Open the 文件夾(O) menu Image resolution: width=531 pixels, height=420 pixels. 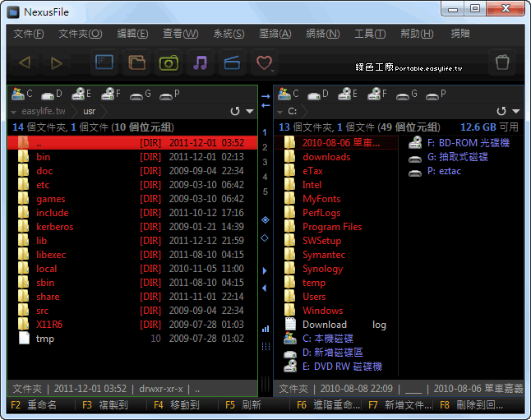click(x=81, y=34)
